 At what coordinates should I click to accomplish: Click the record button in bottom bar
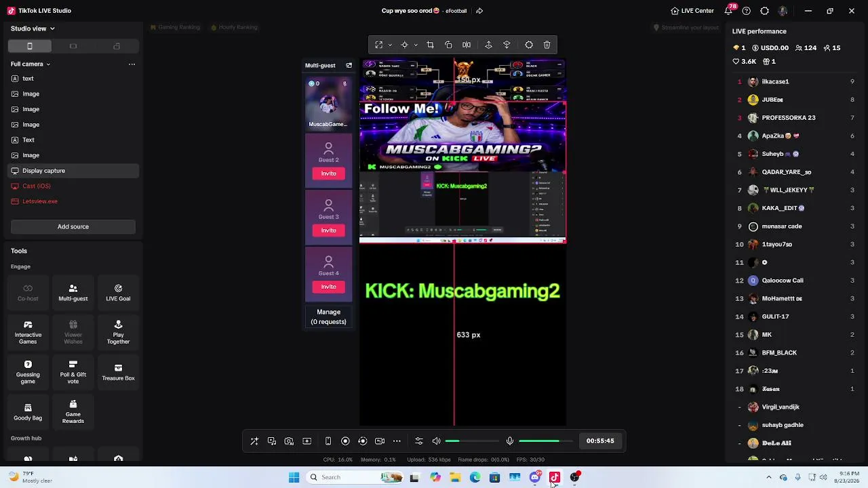tap(345, 441)
